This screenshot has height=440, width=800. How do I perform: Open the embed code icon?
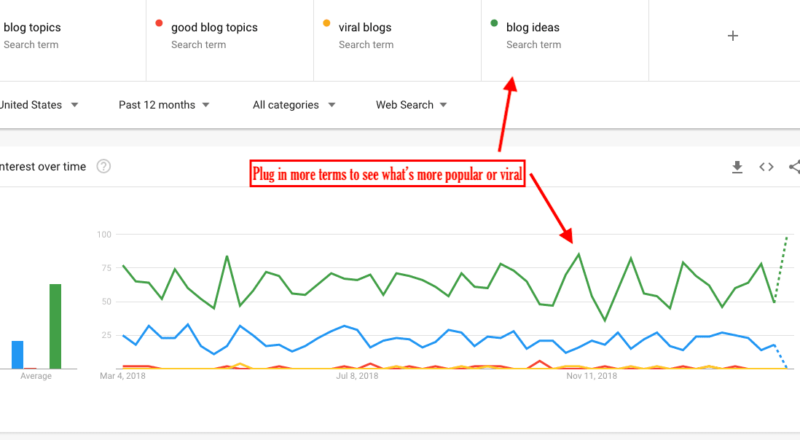(766, 167)
